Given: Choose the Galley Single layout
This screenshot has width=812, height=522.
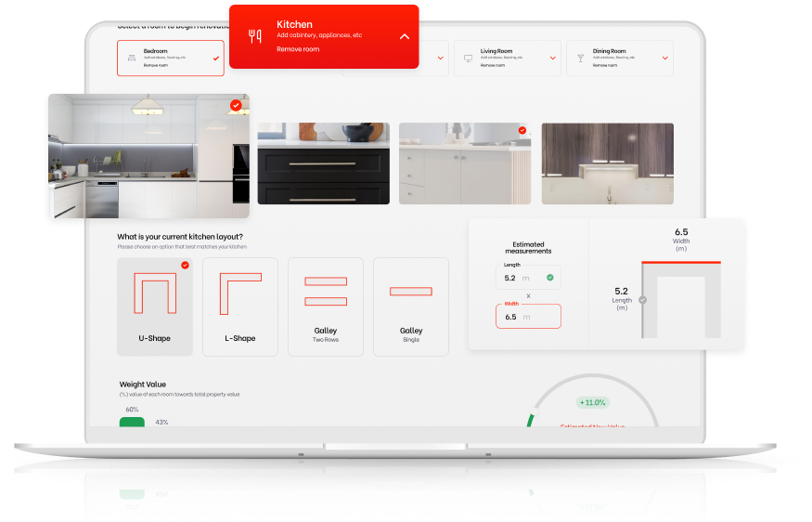Looking at the screenshot, I should click(411, 307).
